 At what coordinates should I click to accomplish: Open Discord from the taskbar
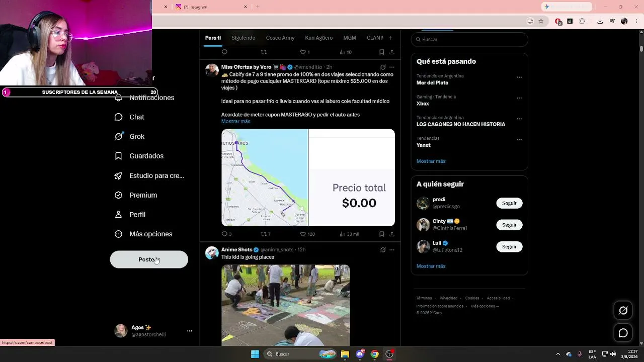tap(360, 354)
